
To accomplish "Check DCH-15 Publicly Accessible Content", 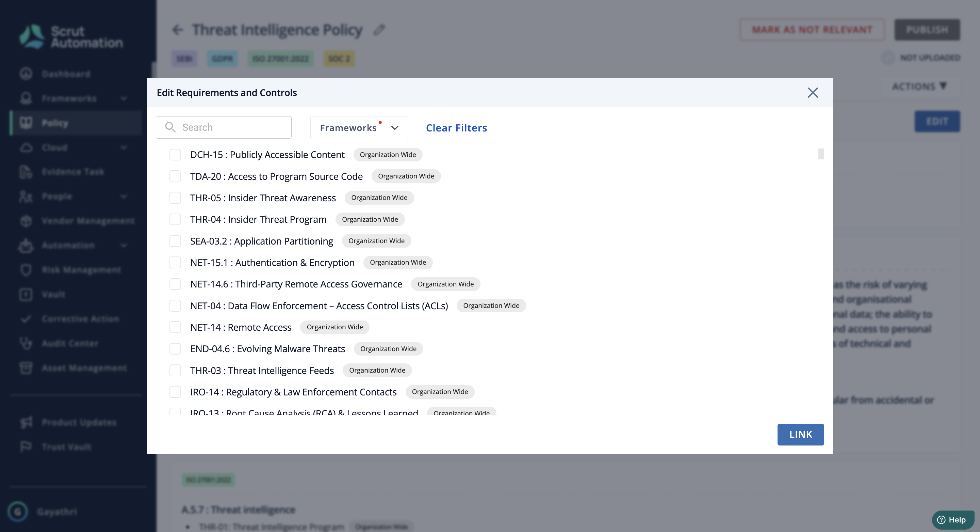I will 175,155.
